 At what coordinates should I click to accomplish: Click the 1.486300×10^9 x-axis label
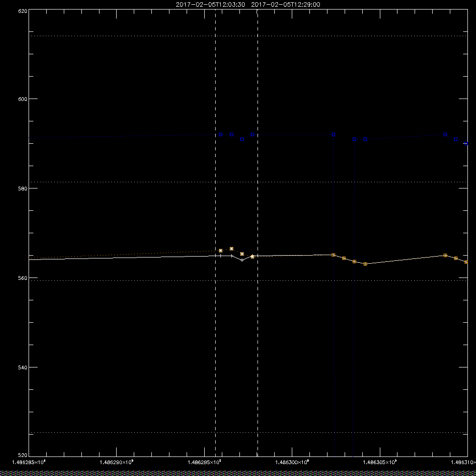point(292,462)
